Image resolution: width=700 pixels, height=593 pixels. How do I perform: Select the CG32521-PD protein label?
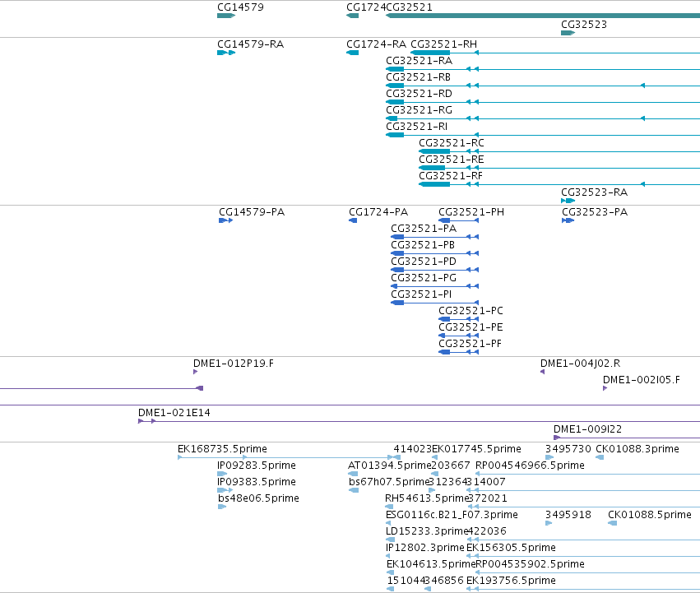click(424, 262)
